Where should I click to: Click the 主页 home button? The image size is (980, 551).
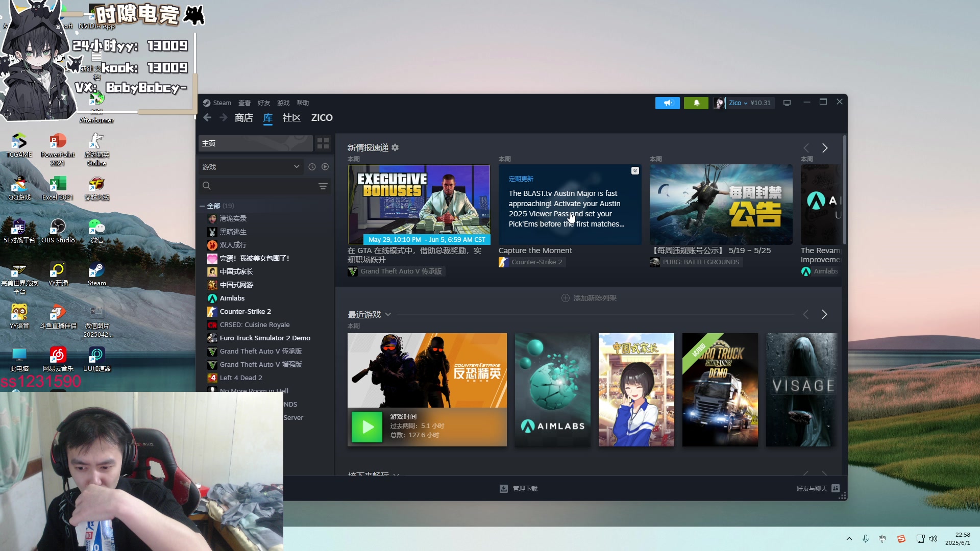(x=255, y=143)
